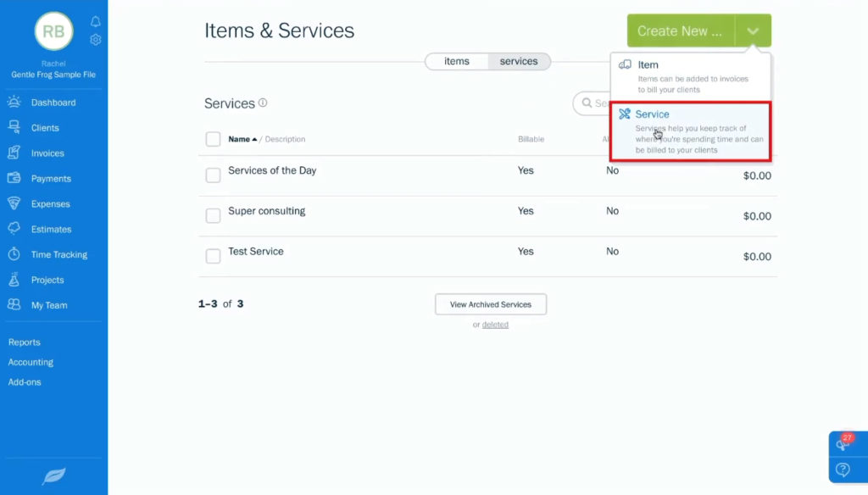Screen dimensions: 868x495
Task: Click the View Archived Services button
Action: point(490,303)
